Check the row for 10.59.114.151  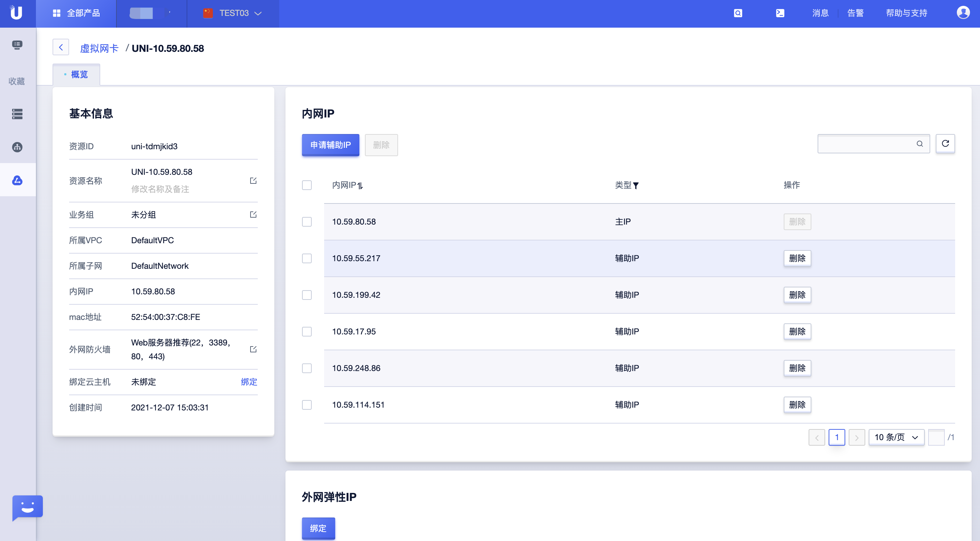[307, 405]
